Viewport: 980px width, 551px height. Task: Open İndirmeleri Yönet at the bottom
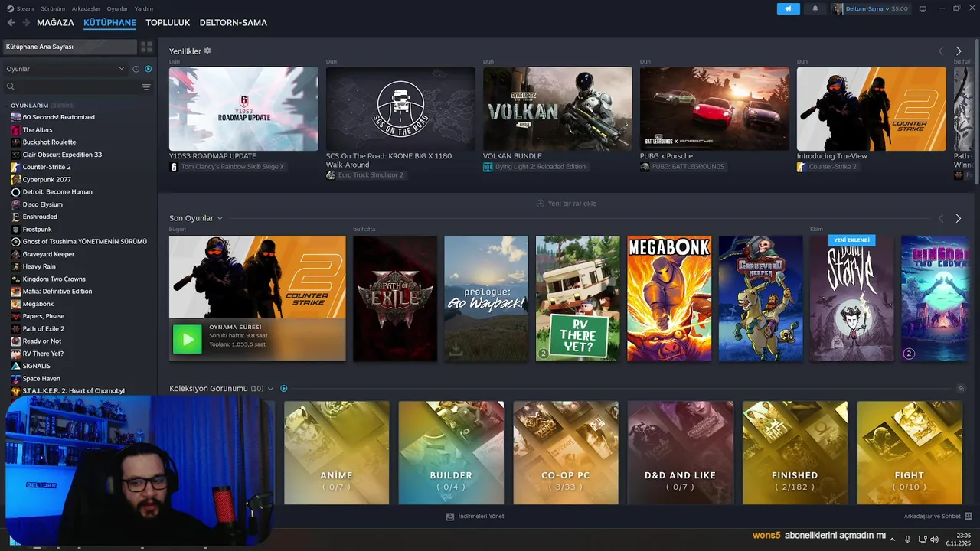click(475, 517)
